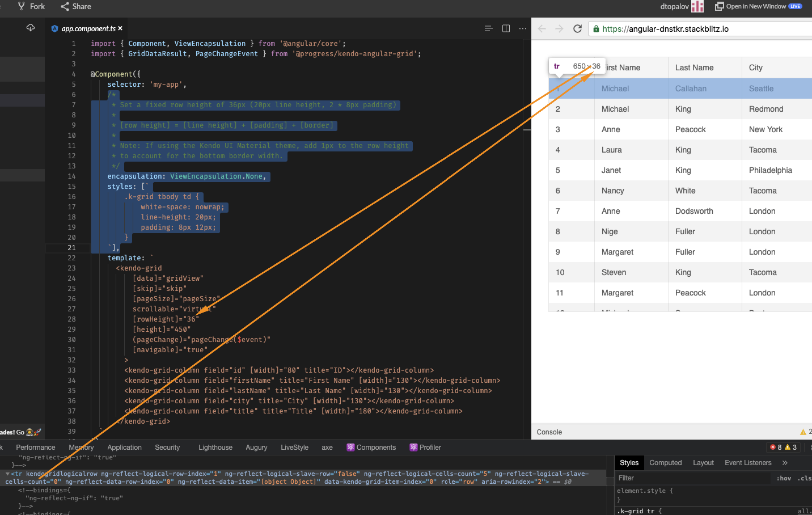
Task: Click the secure lock icon in preview address bar
Action: pyautogui.click(x=596, y=29)
